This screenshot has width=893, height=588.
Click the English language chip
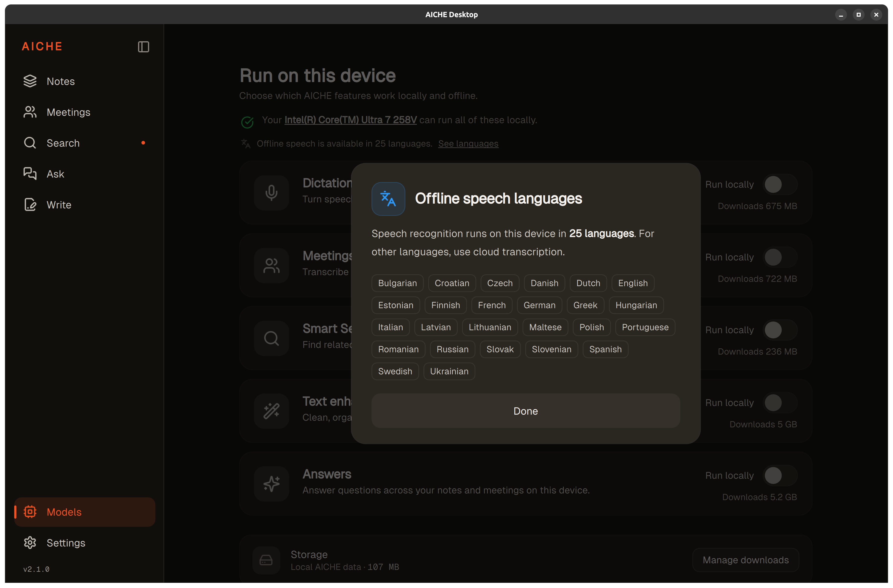633,283
